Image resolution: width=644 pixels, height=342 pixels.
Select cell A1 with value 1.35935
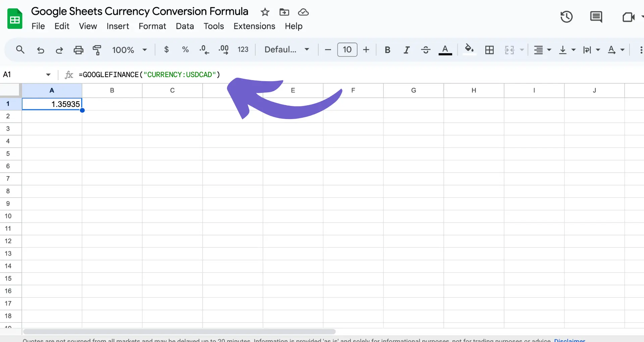coord(52,104)
